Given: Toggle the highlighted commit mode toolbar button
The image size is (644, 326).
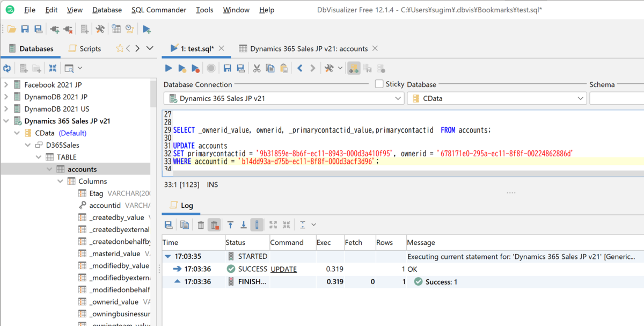Looking at the screenshot, I should click(x=354, y=68).
